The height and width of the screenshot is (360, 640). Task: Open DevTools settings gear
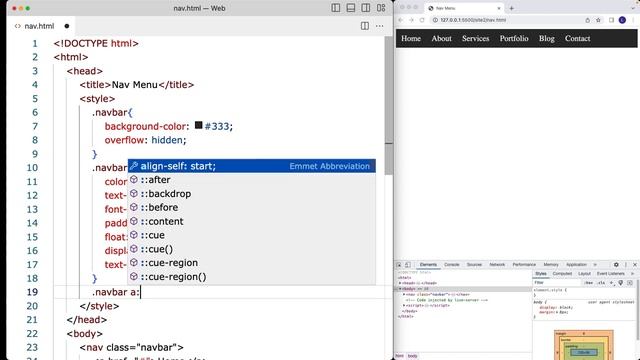click(x=616, y=264)
